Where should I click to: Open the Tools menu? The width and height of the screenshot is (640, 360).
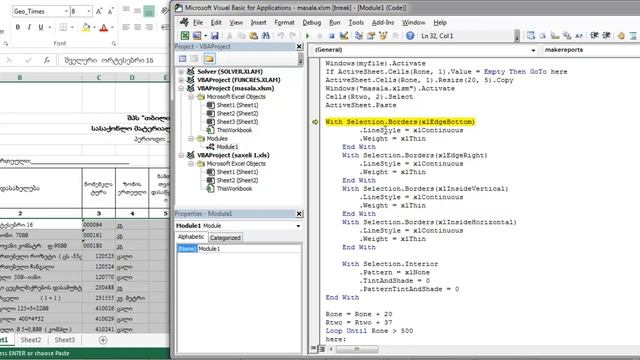pos(356,22)
